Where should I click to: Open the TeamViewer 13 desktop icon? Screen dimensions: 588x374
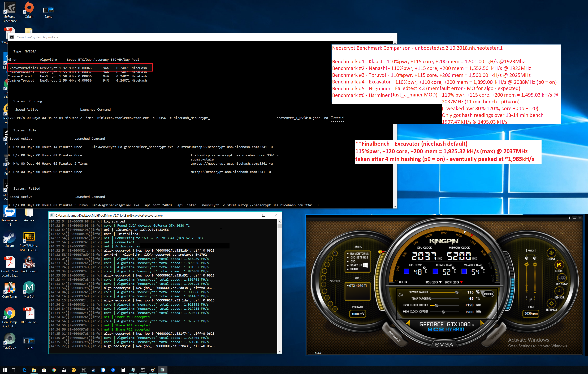click(x=10, y=216)
